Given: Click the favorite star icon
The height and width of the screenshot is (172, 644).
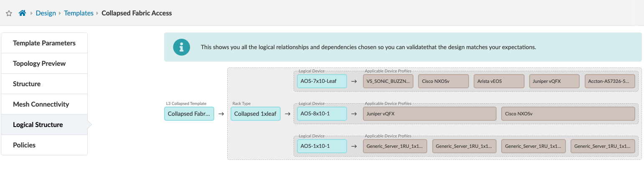Looking at the screenshot, I should click(x=9, y=13).
